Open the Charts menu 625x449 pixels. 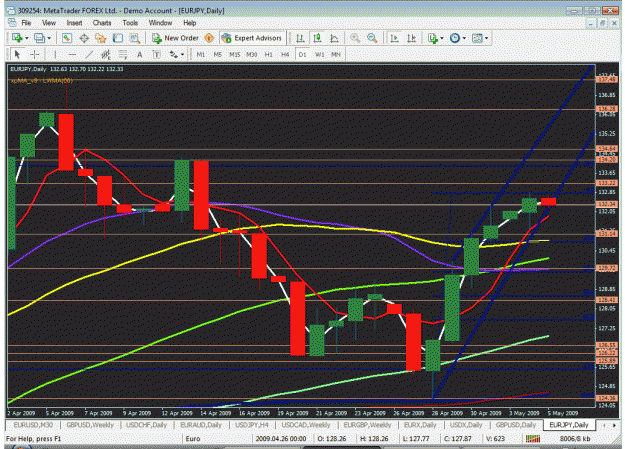coord(102,23)
